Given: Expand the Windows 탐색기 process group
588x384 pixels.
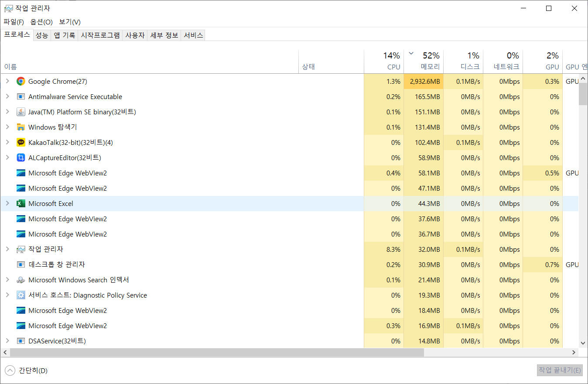Looking at the screenshot, I should (x=7, y=127).
